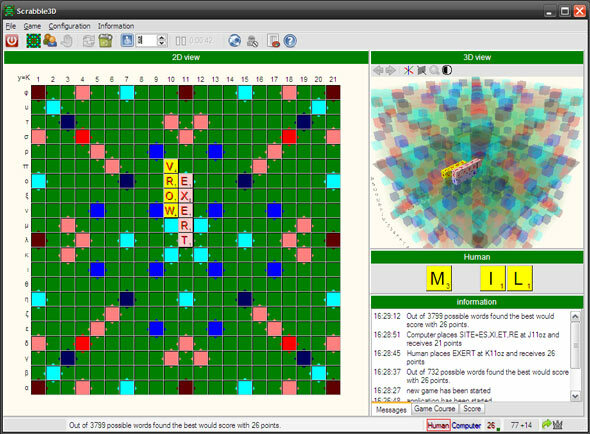
Task: Click the X tile on board
Action: tap(186, 196)
